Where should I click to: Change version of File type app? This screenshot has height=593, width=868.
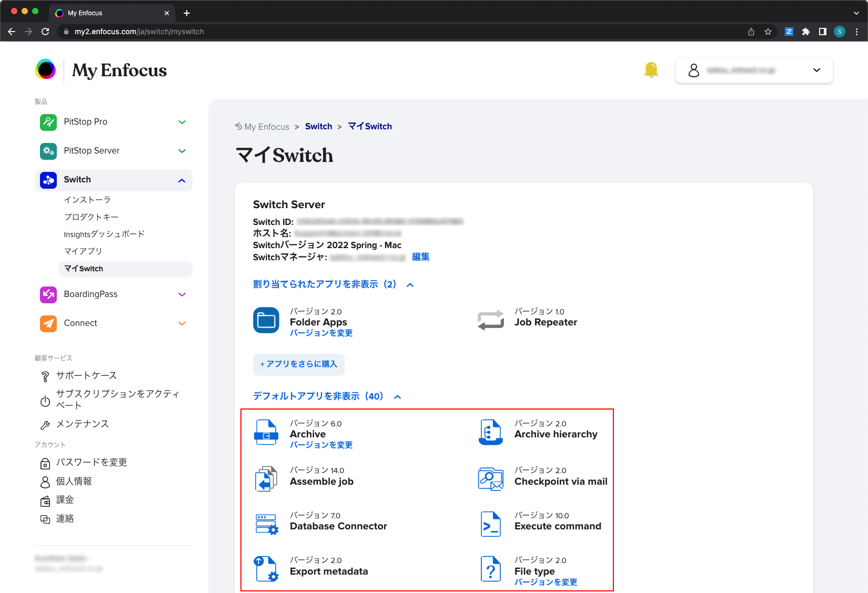tap(546, 582)
